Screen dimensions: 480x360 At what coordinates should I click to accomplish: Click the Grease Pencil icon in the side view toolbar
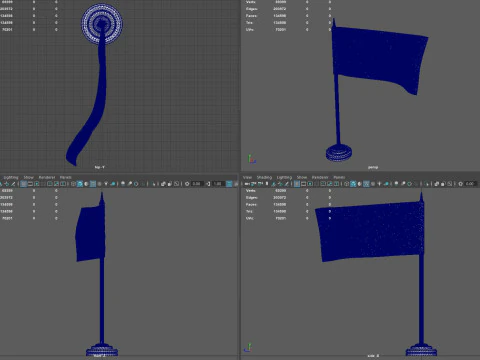tap(286, 184)
